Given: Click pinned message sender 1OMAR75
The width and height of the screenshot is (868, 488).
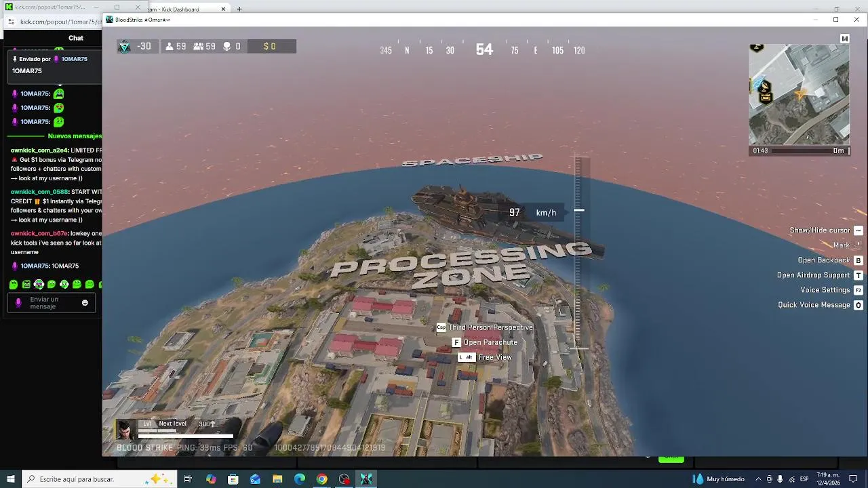Looking at the screenshot, I should (x=75, y=59).
